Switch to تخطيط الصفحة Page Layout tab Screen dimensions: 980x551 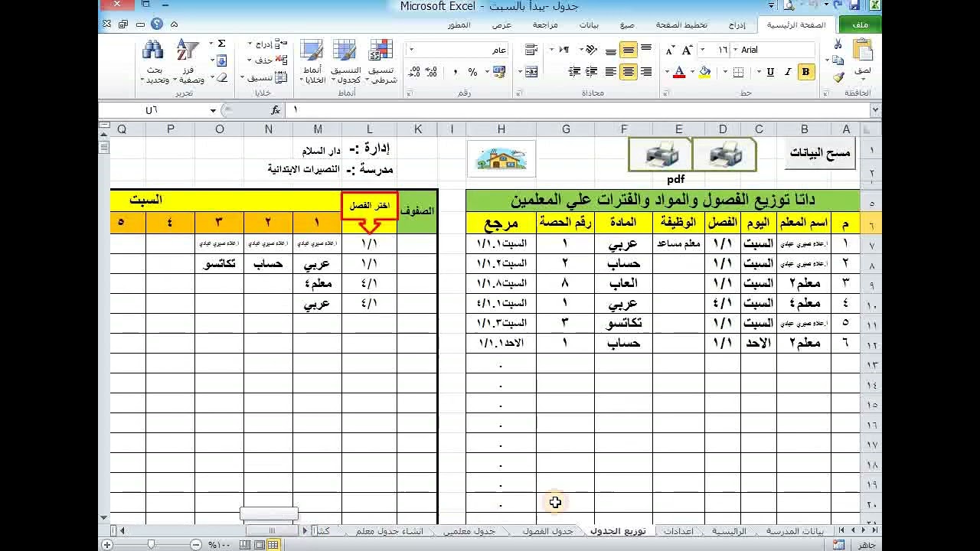[681, 25]
